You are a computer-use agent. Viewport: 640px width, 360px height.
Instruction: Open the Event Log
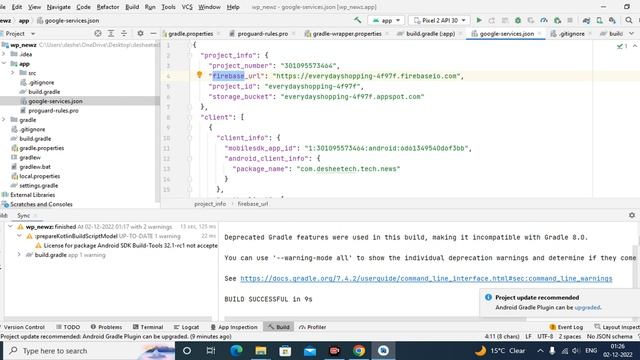[x=566, y=327]
